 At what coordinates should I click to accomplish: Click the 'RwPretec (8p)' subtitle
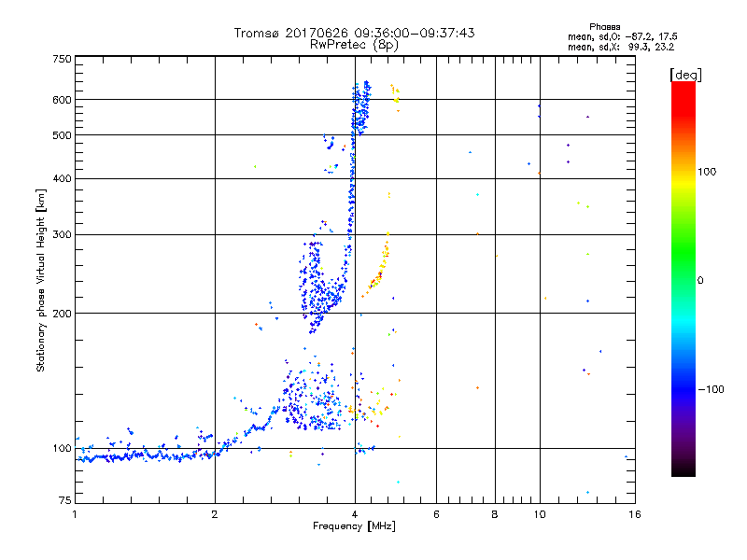point(354,45)
